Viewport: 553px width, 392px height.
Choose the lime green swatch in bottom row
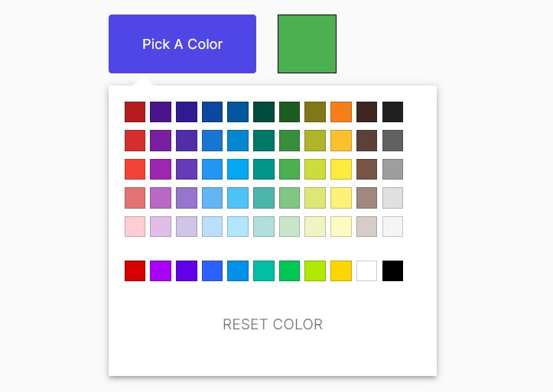pos(315,271)
